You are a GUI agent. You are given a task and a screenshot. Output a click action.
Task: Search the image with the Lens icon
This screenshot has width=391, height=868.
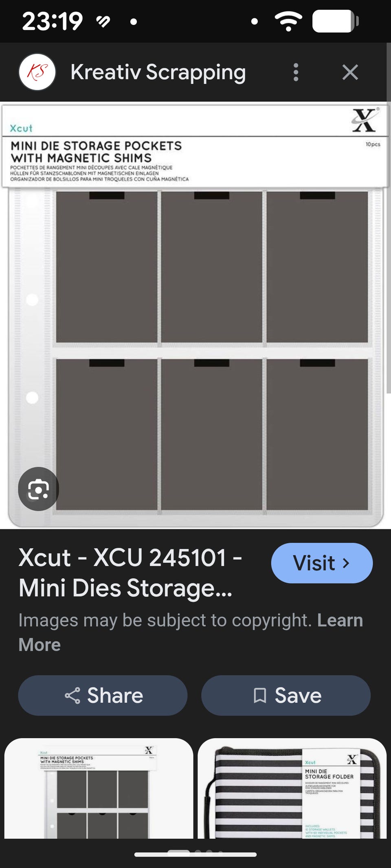(39, 489)
